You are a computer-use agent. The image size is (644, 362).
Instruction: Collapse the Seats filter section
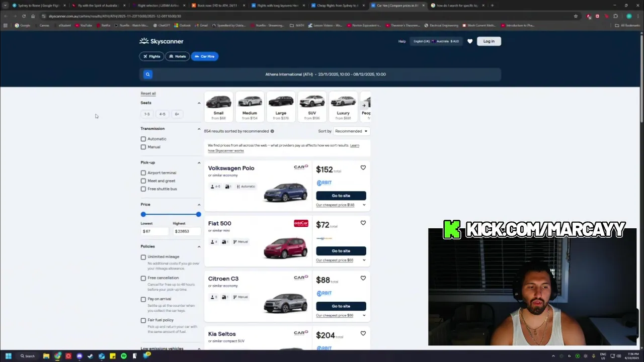click(x=199, y=103)
